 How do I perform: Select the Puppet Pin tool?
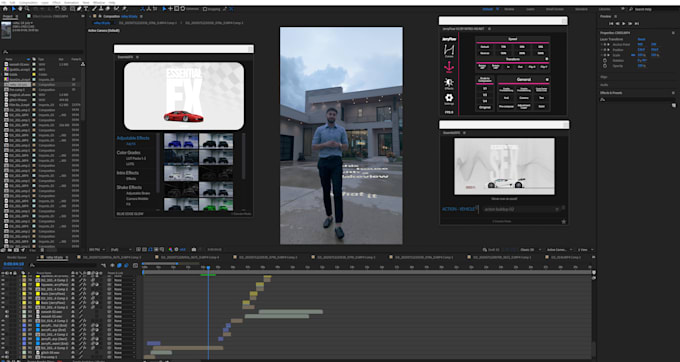124,9
